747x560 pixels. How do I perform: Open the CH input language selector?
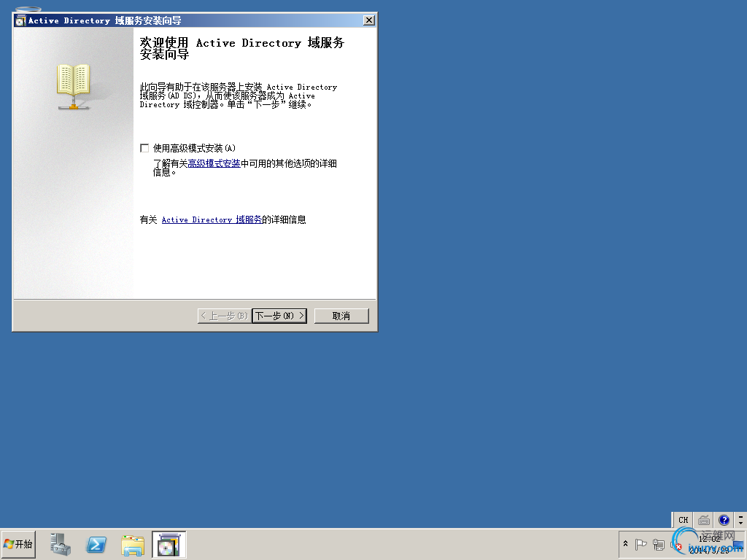(682, 519)
